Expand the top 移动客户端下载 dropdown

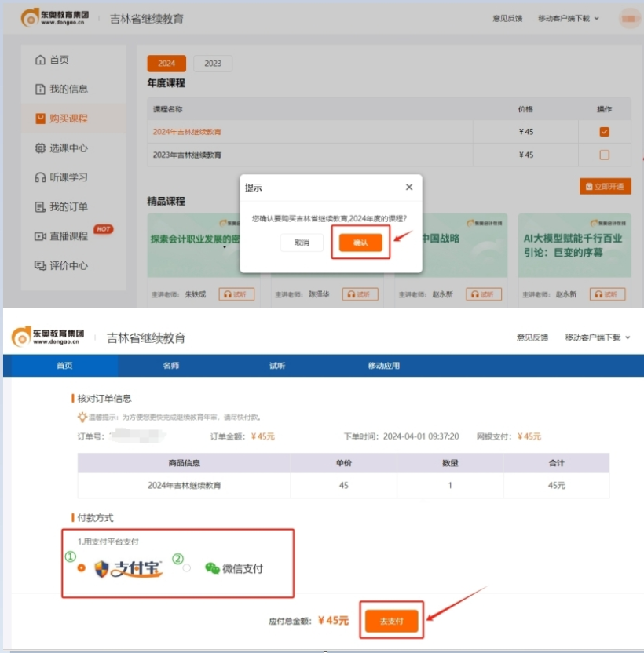(563, 17)
